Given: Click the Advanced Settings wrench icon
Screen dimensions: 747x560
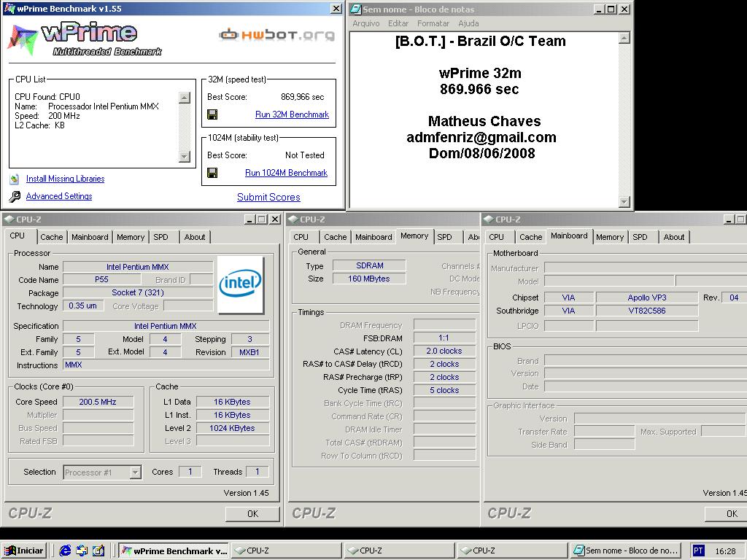Looking at the screenshot, I should [x=15, y=196].
